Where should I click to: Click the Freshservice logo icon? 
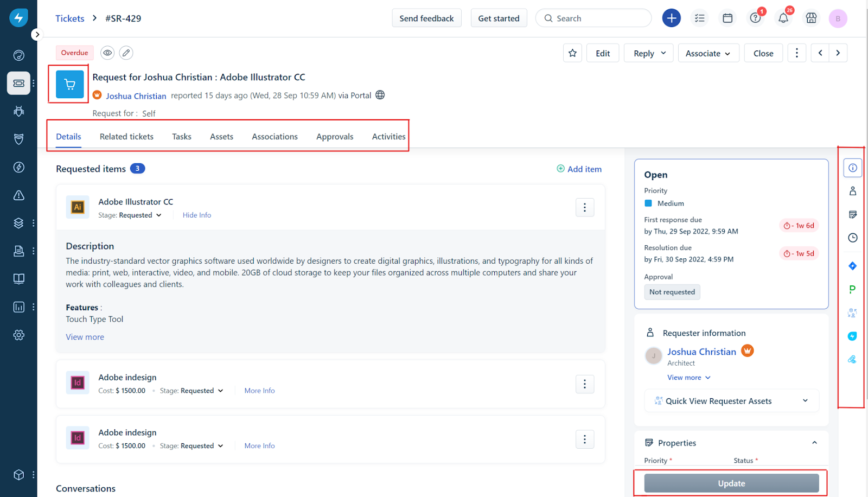pos(18,18)
